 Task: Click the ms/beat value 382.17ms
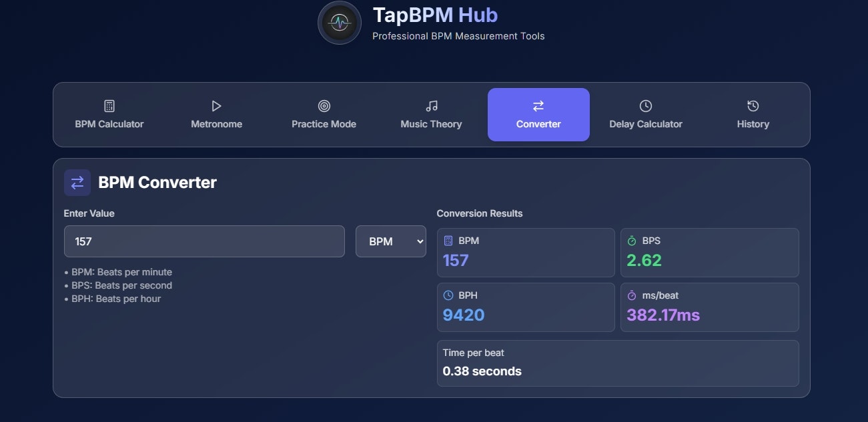click(664, 315)
